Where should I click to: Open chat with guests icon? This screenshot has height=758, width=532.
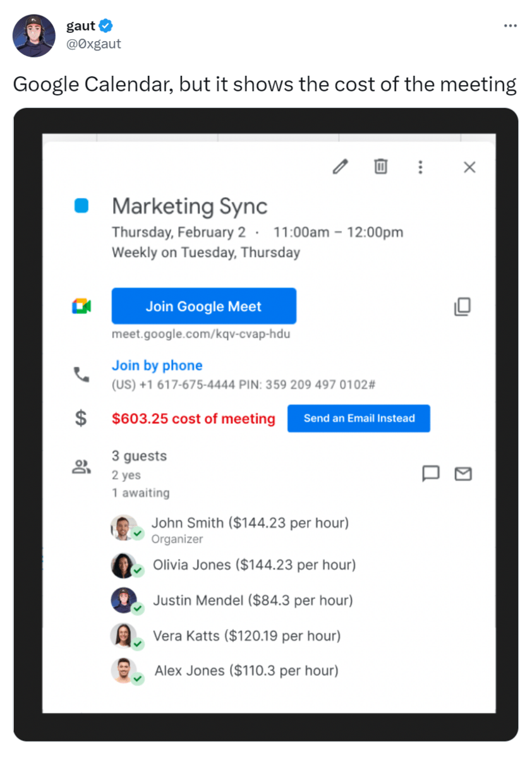click(430, 473)
